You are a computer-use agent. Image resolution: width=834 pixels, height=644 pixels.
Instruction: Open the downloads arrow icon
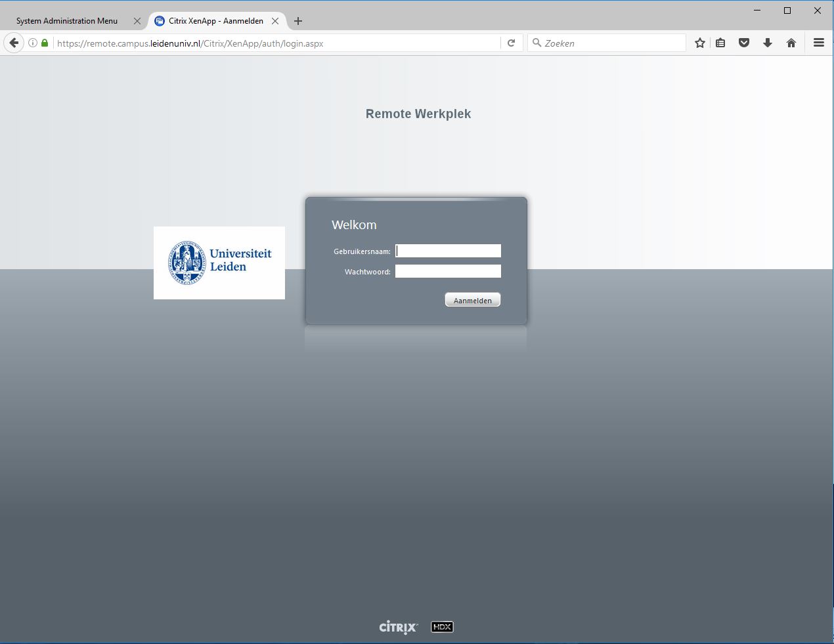pos(768,43)
